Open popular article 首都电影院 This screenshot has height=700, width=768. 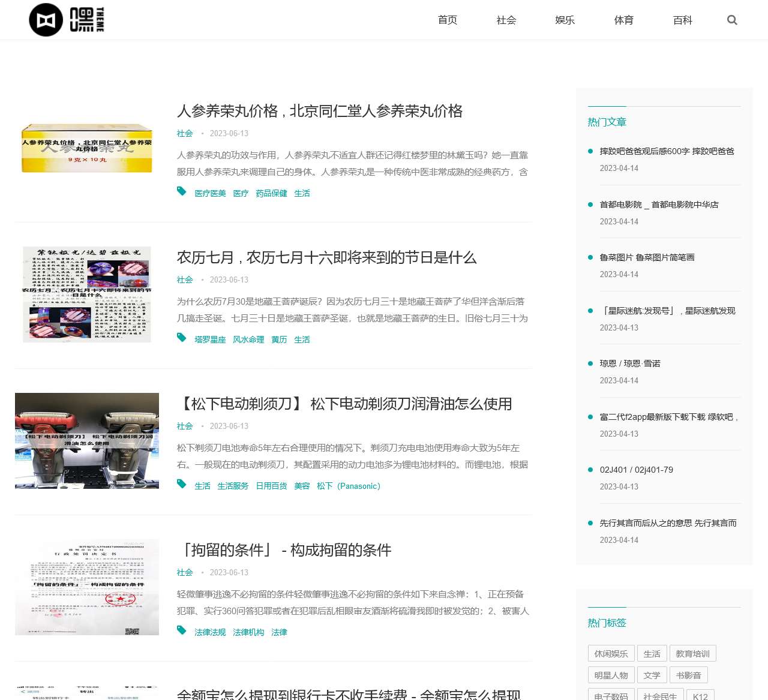(x=659, y=205)
